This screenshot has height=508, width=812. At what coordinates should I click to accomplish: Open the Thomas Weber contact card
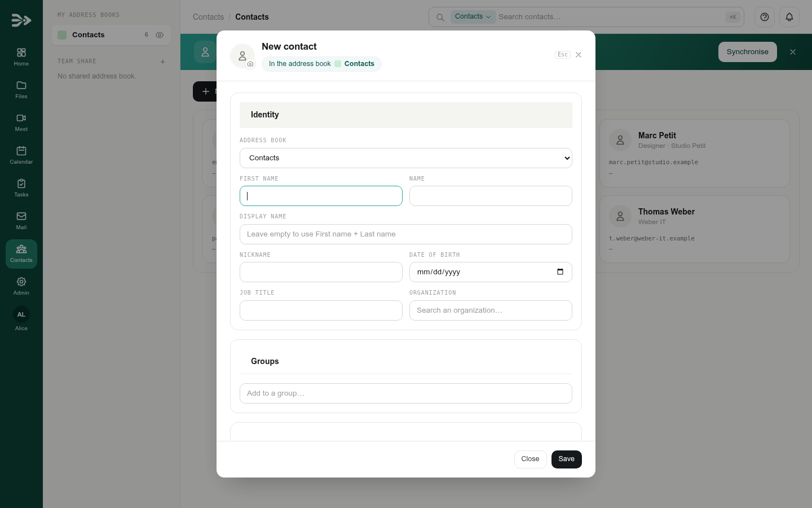pyautogui.click(x=695, y=229)
